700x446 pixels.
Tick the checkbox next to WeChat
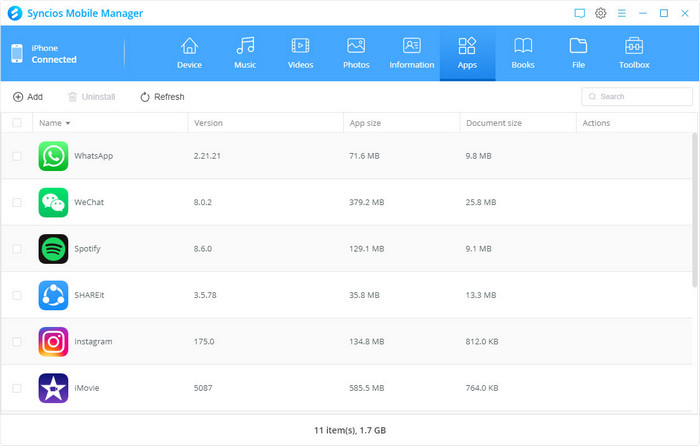pos(16,203)
